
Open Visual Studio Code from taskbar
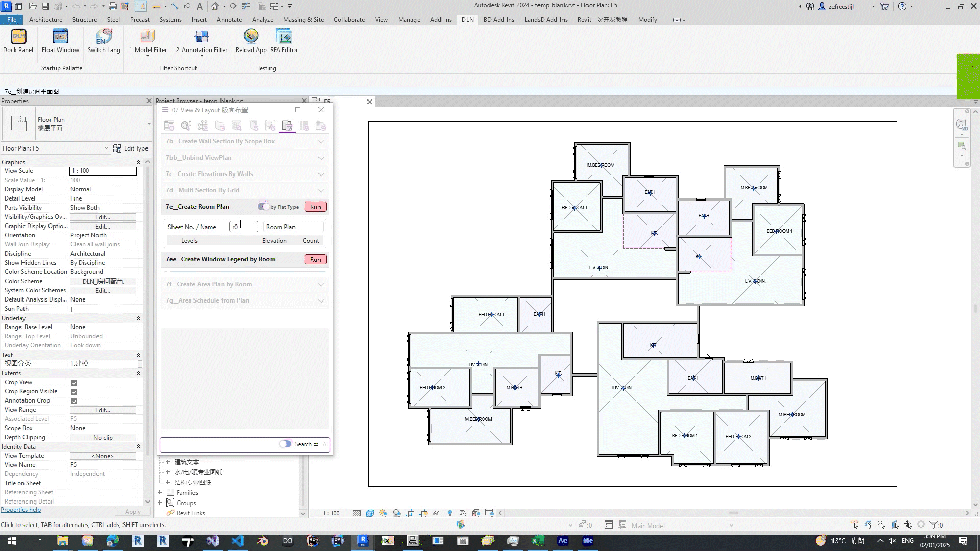(x=237, y=541)
